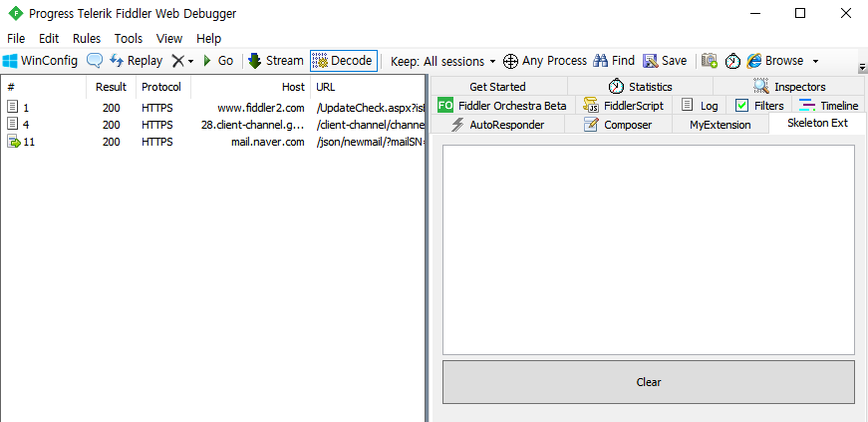This screenshot has width=868, height=422.
Task: Open the Keep: All sessions dropdown
Action: (x=442, y=61)
